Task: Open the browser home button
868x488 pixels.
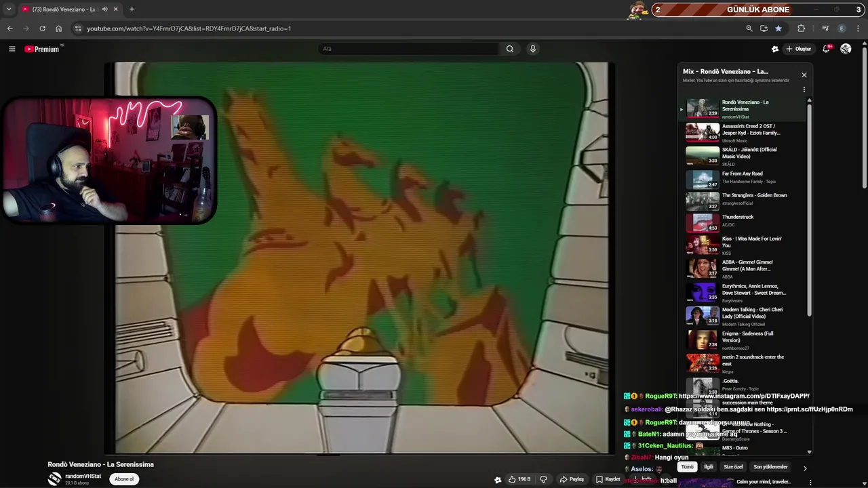Action: pos(58,28)
